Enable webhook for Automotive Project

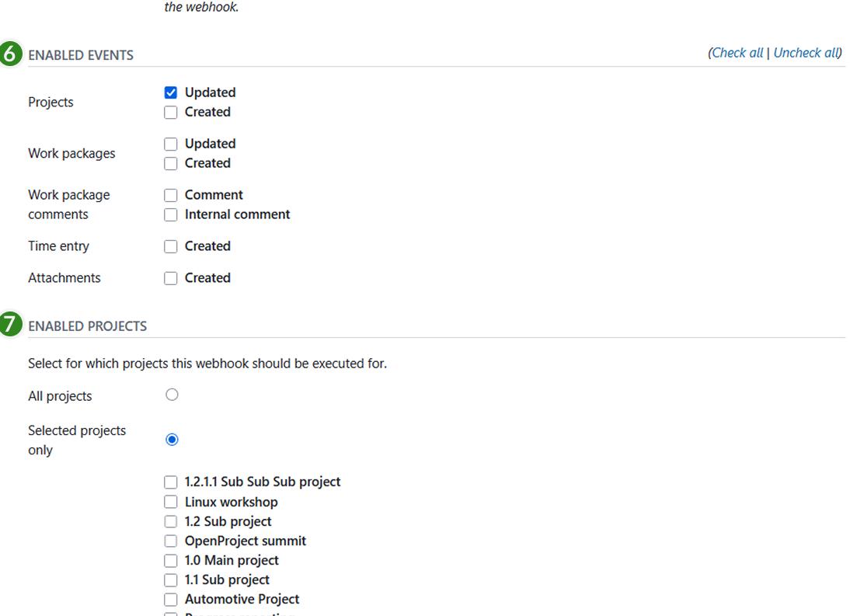(171, 599)
